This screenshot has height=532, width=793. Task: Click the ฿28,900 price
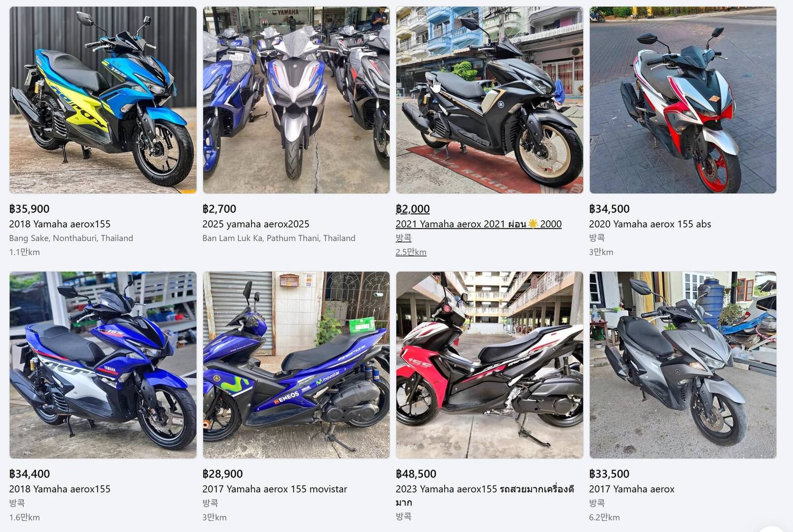pos(223,474)
